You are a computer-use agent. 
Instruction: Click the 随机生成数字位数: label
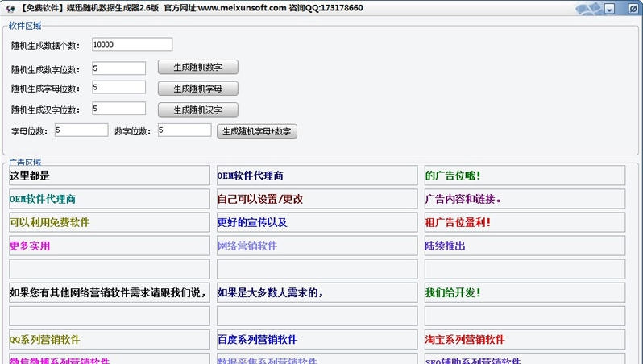(x=45, y=70)
